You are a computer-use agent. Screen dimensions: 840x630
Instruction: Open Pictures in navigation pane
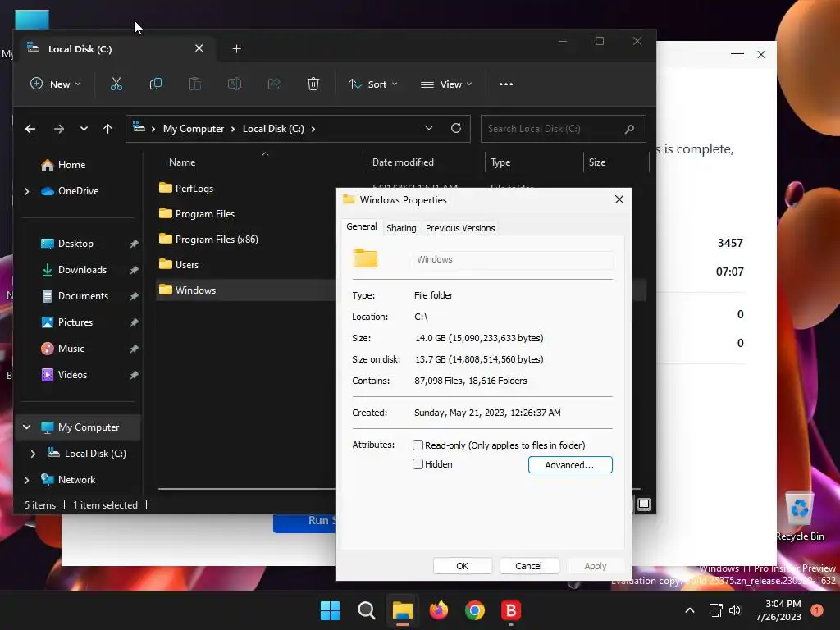(75, 322)
